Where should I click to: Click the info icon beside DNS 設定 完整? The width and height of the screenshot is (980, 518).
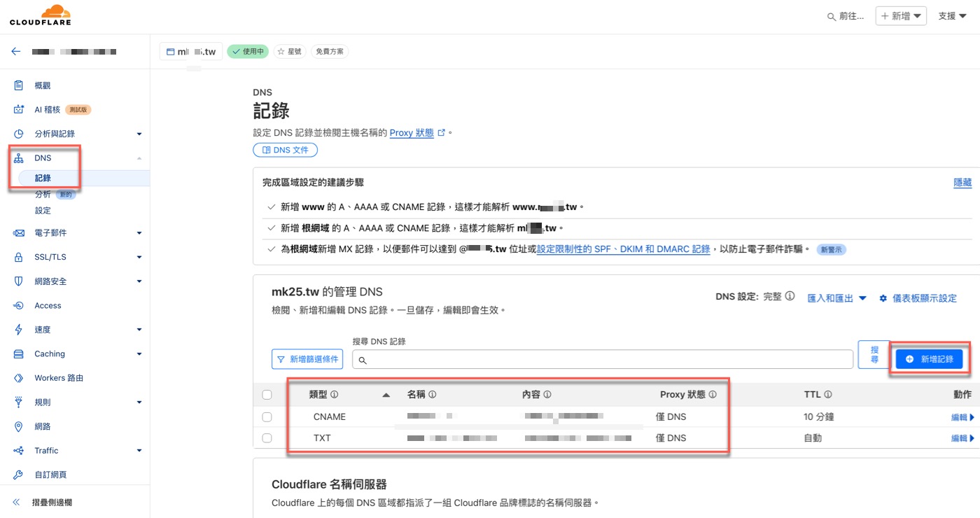pyautogui.click(x=790, y=296)
